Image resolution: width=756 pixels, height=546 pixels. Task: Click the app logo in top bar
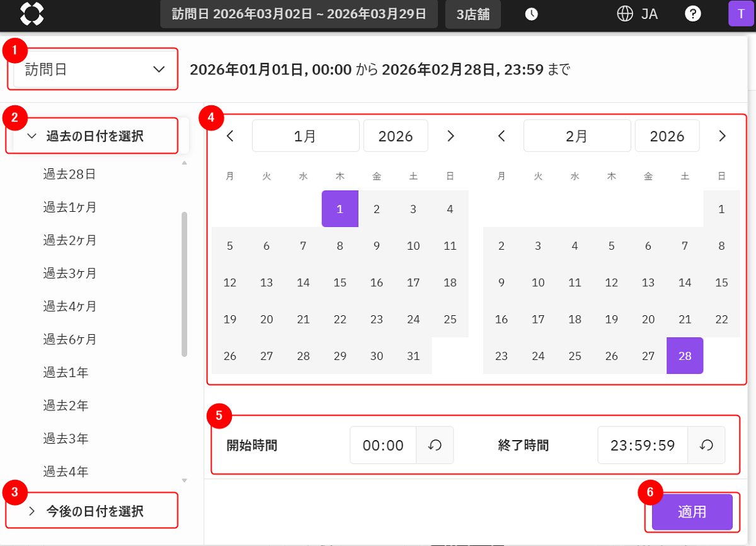[32, 14]
